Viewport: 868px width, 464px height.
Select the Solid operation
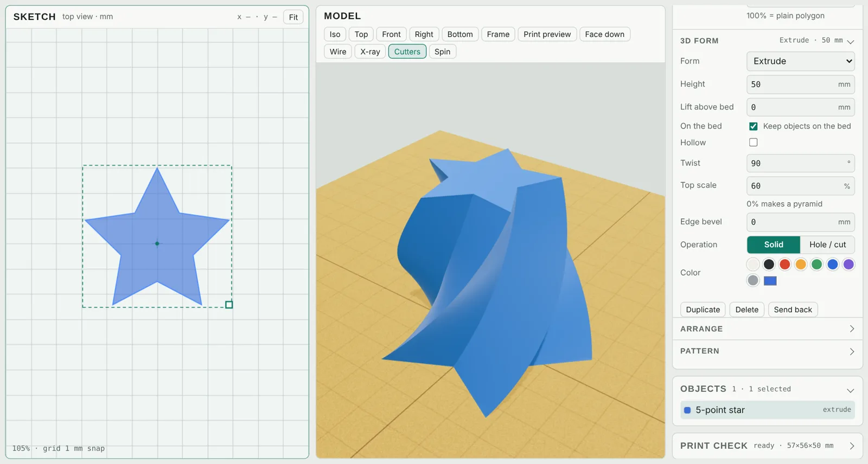click(774, 244)
